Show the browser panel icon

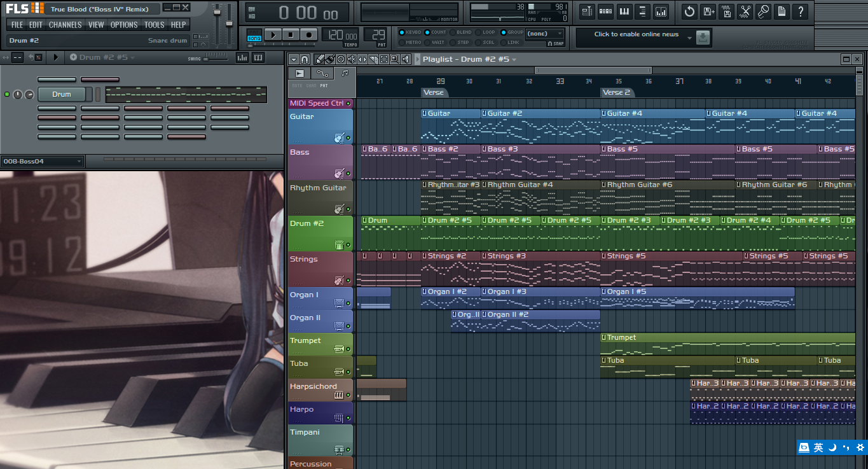pos(642,11)
